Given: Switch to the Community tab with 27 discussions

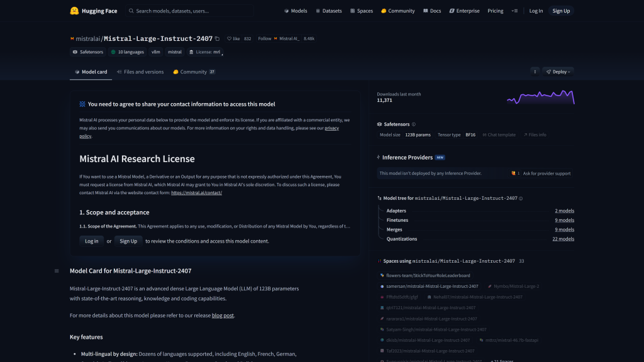Looking at the screenshot, I should [194, 72].
